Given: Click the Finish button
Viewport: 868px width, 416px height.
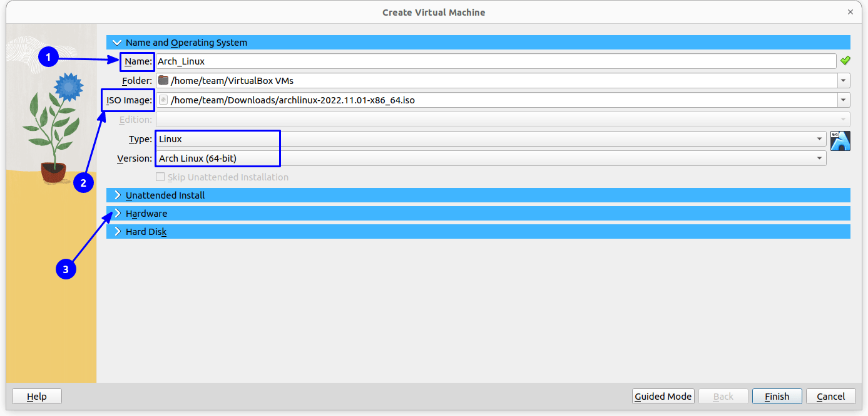Looking at the screenshot, I should coord(777,396).
